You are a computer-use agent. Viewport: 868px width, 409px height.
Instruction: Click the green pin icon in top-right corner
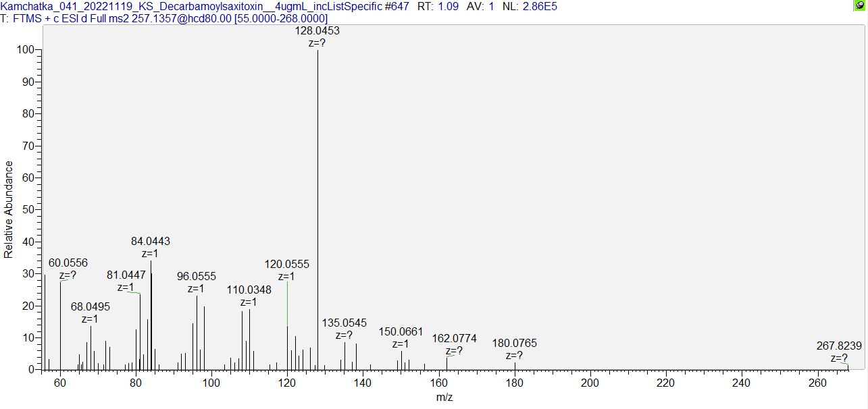pos(860,5)
